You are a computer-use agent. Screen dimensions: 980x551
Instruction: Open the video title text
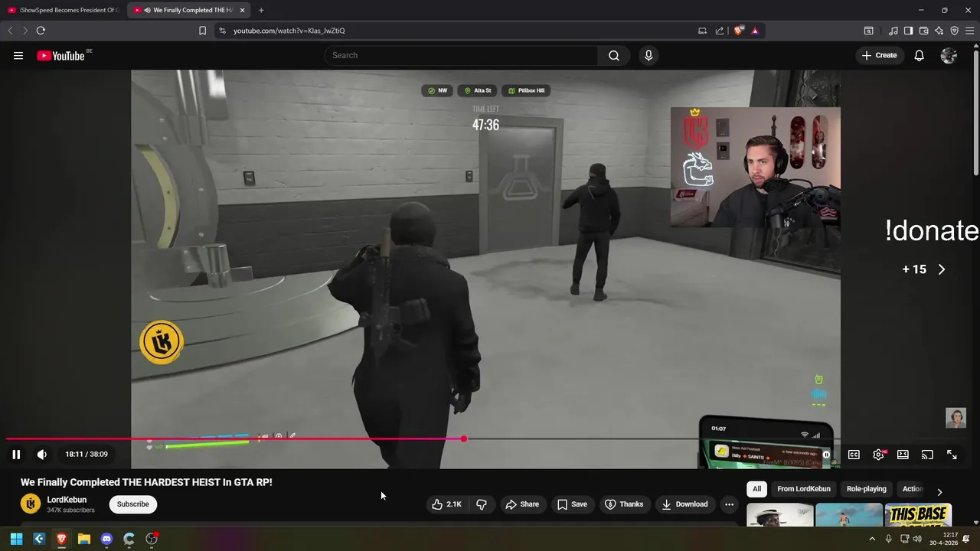tap(146, 482)
